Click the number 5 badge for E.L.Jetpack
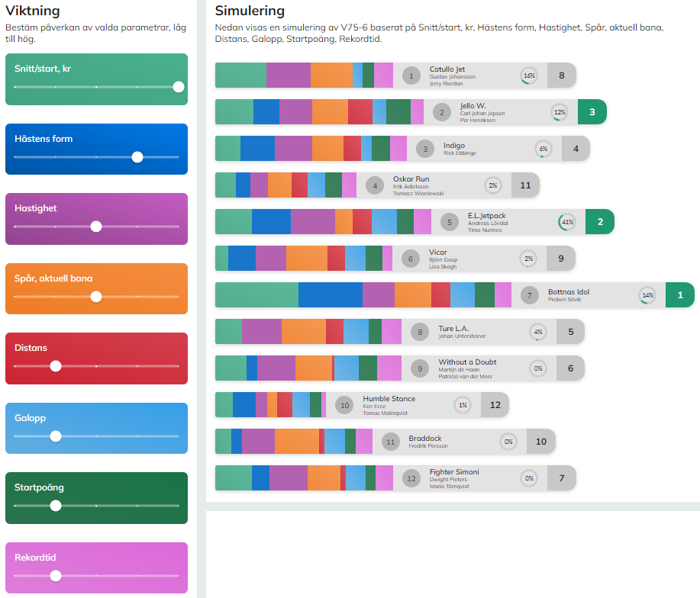The image size is (700, 598). click(450, 222)
